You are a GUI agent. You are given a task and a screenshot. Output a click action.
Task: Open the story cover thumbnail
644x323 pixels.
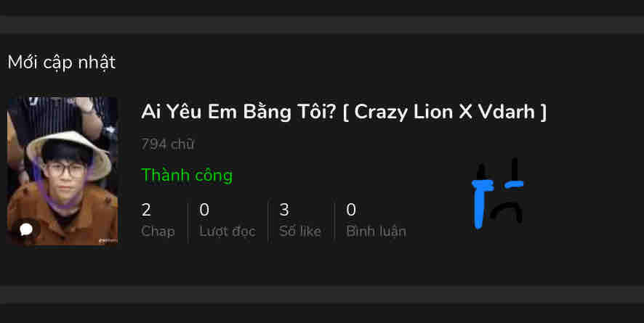pos(63,171)
